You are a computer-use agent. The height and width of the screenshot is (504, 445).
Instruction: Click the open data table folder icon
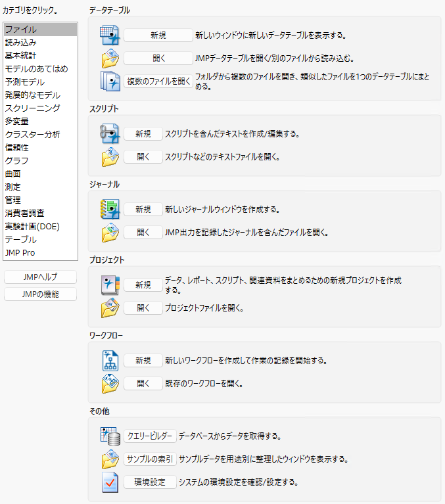pos(110,58)
